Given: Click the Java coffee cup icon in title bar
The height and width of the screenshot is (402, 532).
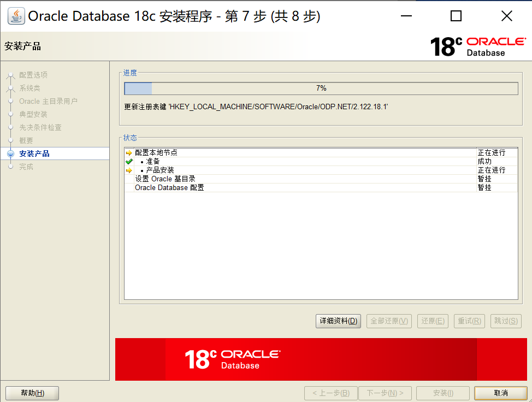Looking at the screenshot, I should 16,16.
